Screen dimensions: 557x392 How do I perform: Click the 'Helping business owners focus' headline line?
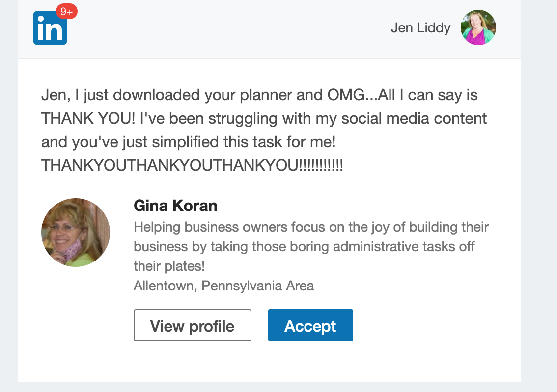(311, 228)
